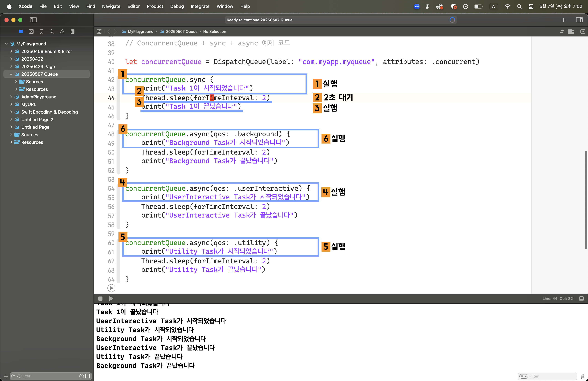The height and width of the screenshot is (381, 588).
Task: Select the MyURL page
Action: [28, 104]
